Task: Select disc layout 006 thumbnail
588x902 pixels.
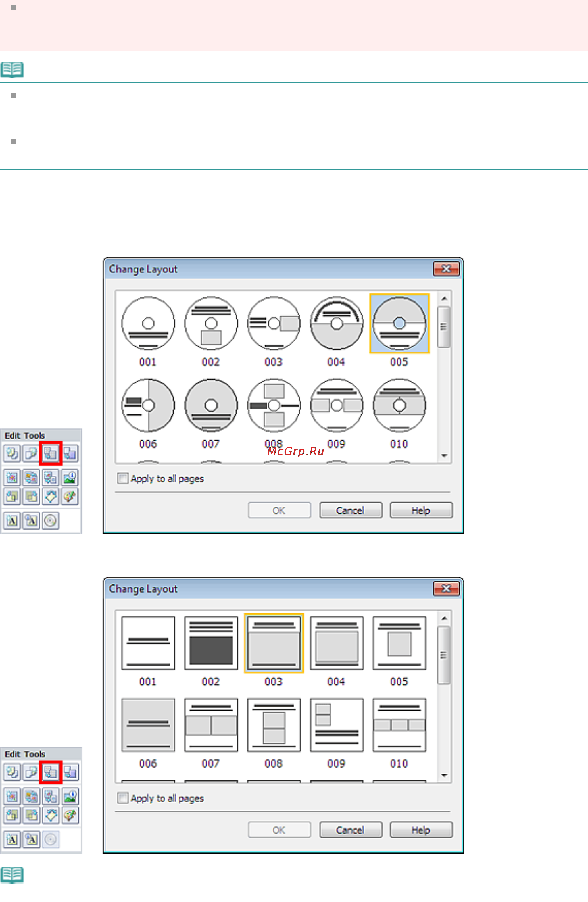Action: point(148,405)
